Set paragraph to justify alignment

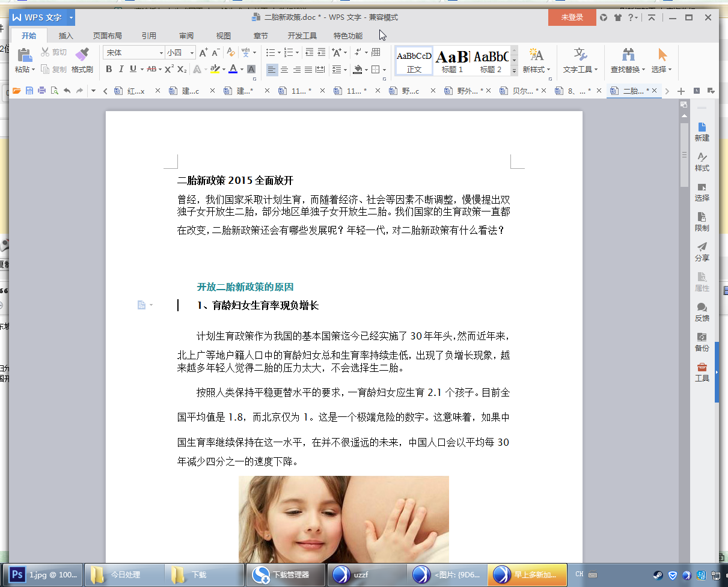click(308, 70)
